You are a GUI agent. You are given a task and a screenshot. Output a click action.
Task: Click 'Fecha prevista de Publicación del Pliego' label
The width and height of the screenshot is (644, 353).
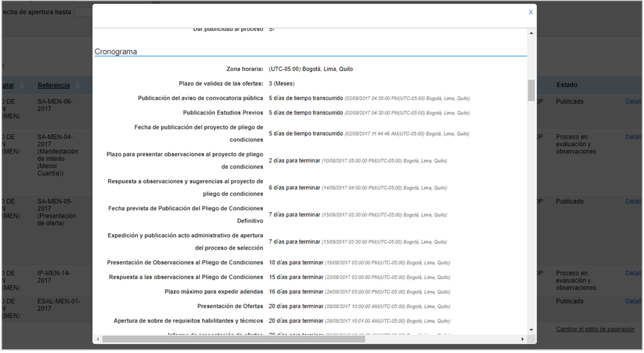tap(186, 215)
